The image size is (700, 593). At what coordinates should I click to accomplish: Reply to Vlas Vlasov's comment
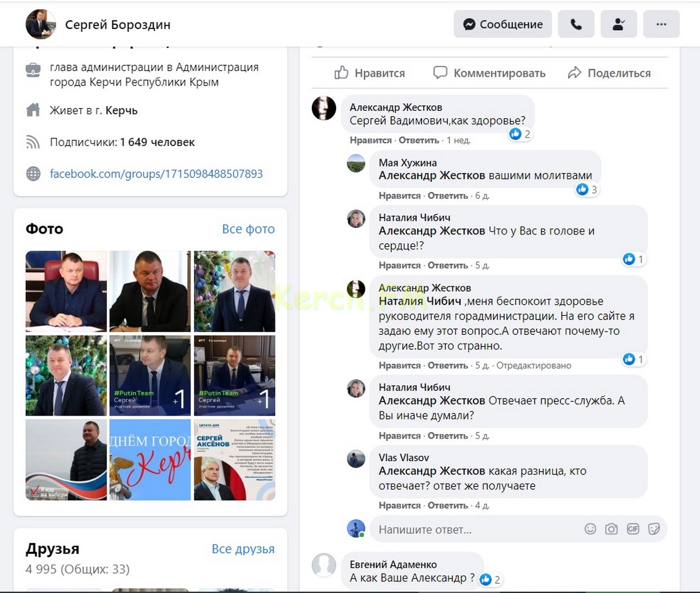click(x=447, y=506)
